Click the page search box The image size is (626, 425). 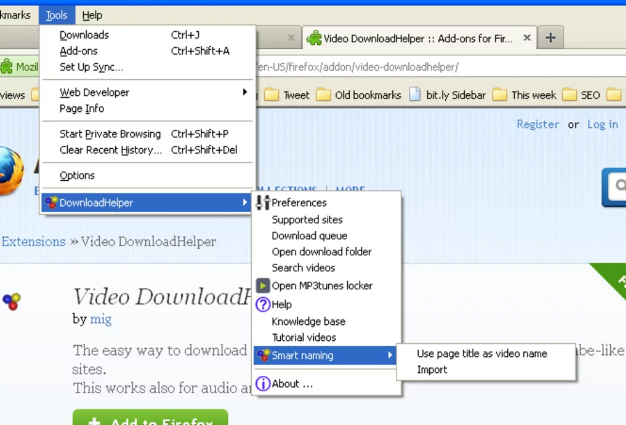(616, 186)
